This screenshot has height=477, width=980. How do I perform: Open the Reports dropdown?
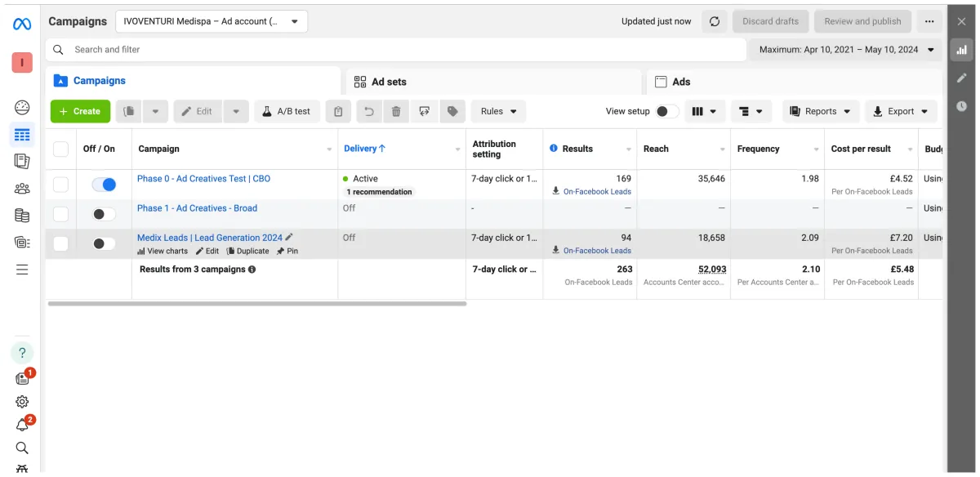[821, 111]
